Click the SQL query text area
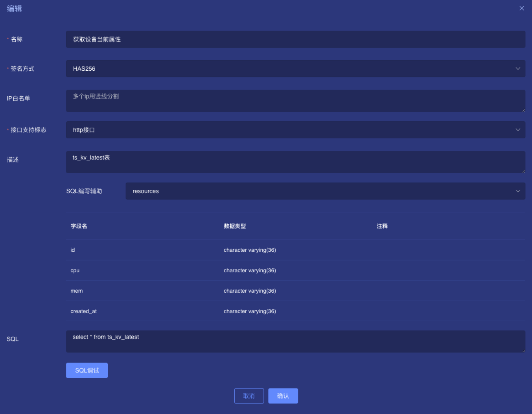This screenshot has width=532, height=414. pos(295,341)
